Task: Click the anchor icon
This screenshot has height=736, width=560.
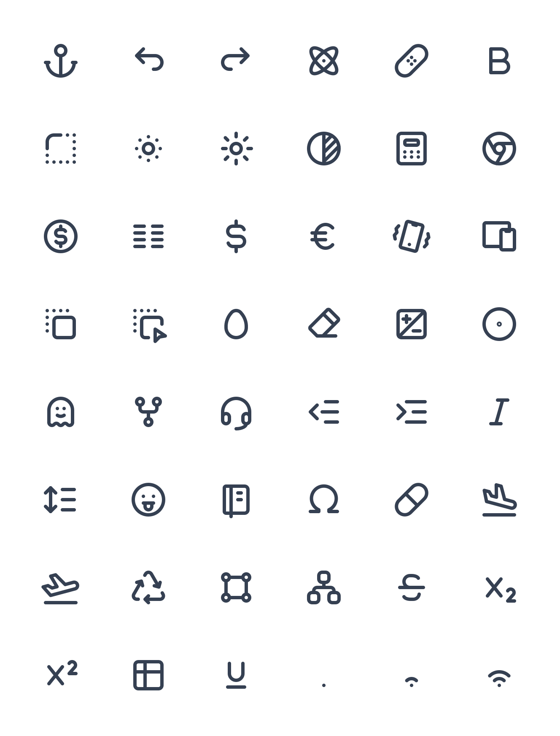Action: (x=61, y=61)
